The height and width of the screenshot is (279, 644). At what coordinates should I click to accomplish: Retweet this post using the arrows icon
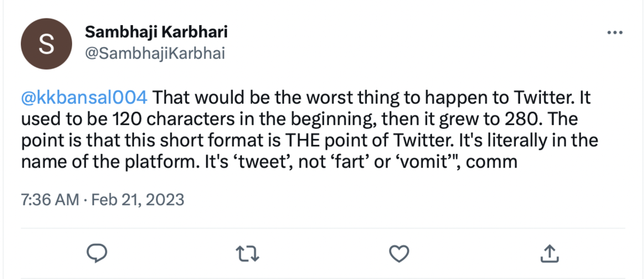tap(247, 253)
